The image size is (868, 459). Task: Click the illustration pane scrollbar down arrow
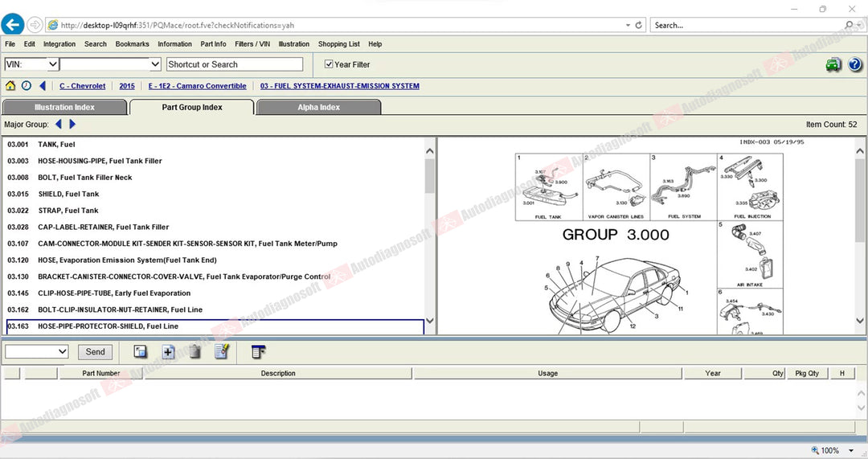point(860,321)
